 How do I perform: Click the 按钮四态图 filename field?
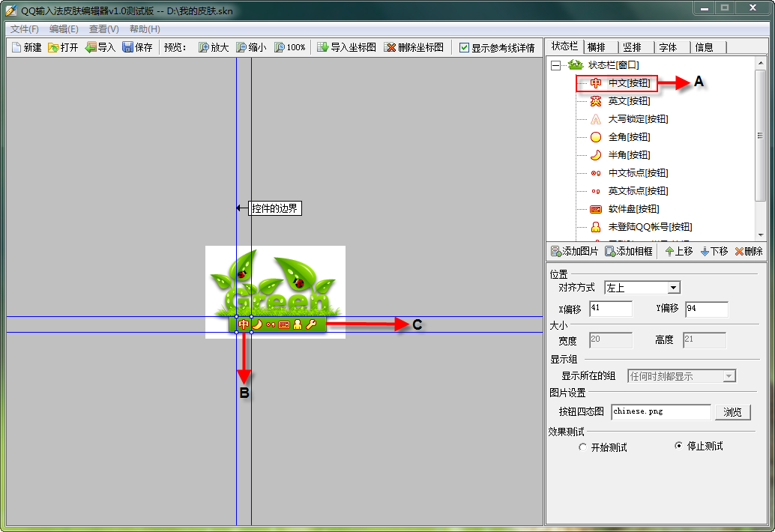point(661,412)
